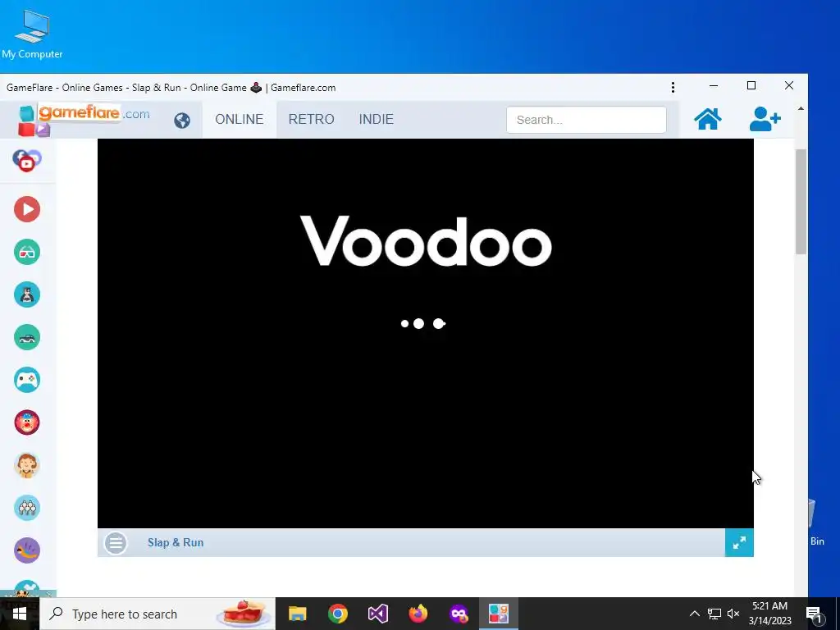Select the penguin action category icon
840x630 pixels.
coord(27,294)
